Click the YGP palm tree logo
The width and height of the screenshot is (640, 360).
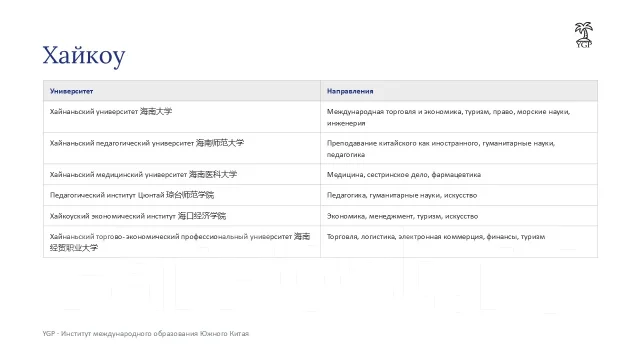[x=584, y=35]
